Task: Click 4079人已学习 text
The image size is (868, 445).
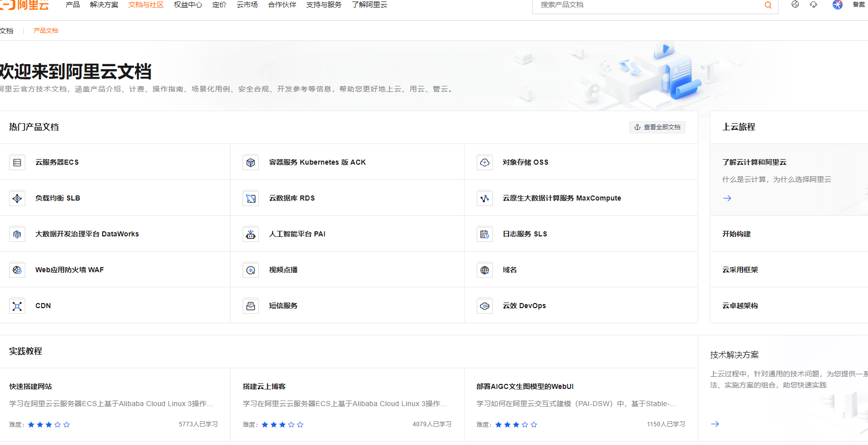Action: click(432, 424)
